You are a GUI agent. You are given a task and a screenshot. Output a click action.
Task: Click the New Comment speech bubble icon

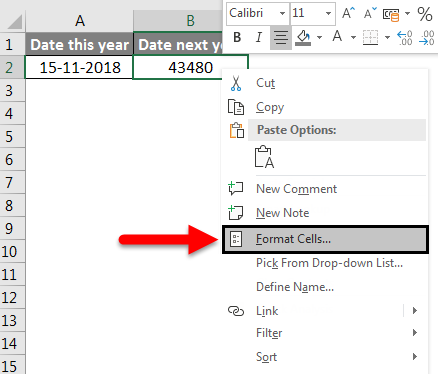pyautogui.click(x=236, y=188)
